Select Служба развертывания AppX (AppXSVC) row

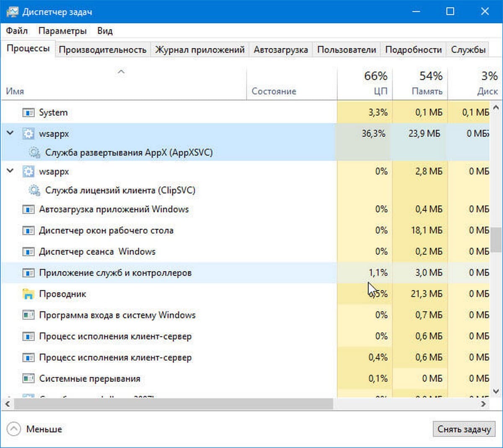(x=245, y=152)
